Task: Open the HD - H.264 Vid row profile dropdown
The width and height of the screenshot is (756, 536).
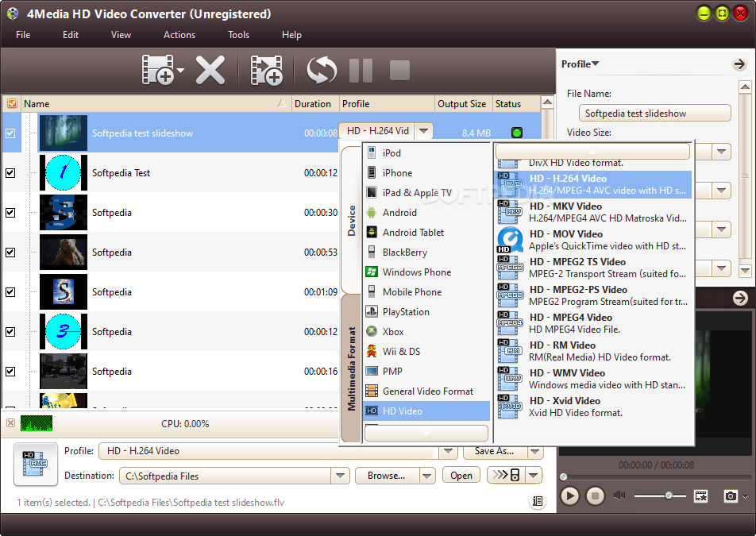Action: coord(424,131)
